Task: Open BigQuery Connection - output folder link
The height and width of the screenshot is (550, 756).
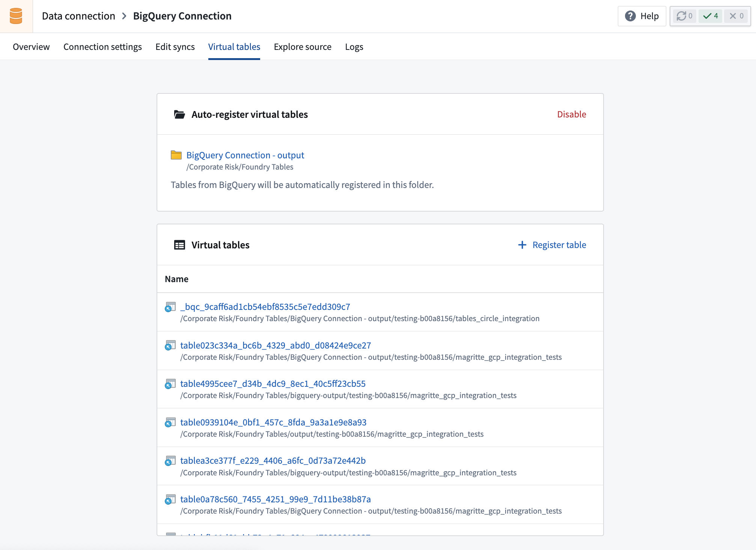Action: click(x=245, y=155)
